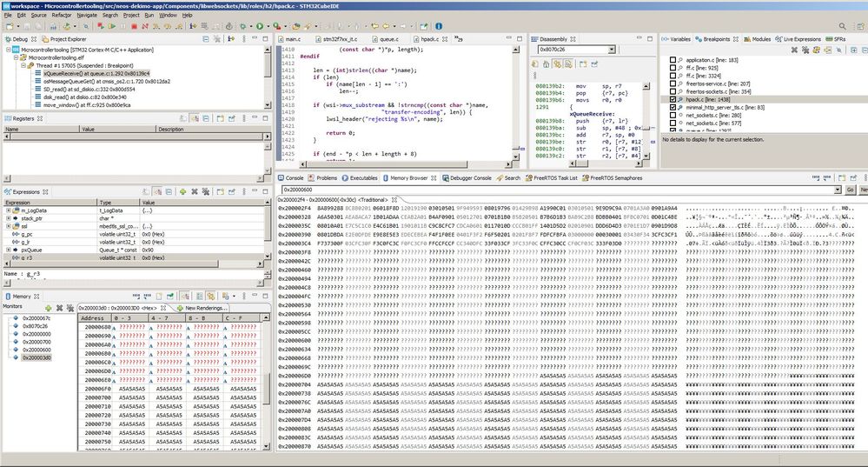The image size is (868, 467).
Task: Click the Disconnect debug toolbar icon
Action: (145, 26)
